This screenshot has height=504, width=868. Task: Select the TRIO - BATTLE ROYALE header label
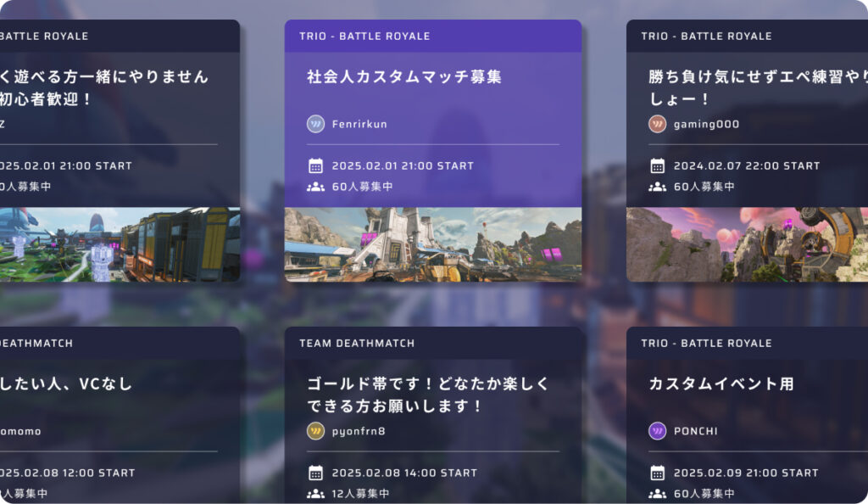(366, 36)
